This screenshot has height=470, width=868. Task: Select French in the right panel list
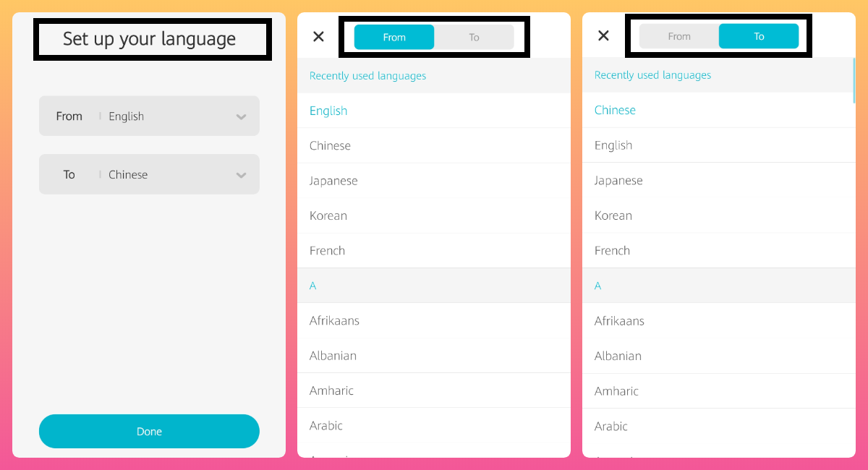click(x=612, y=250)
